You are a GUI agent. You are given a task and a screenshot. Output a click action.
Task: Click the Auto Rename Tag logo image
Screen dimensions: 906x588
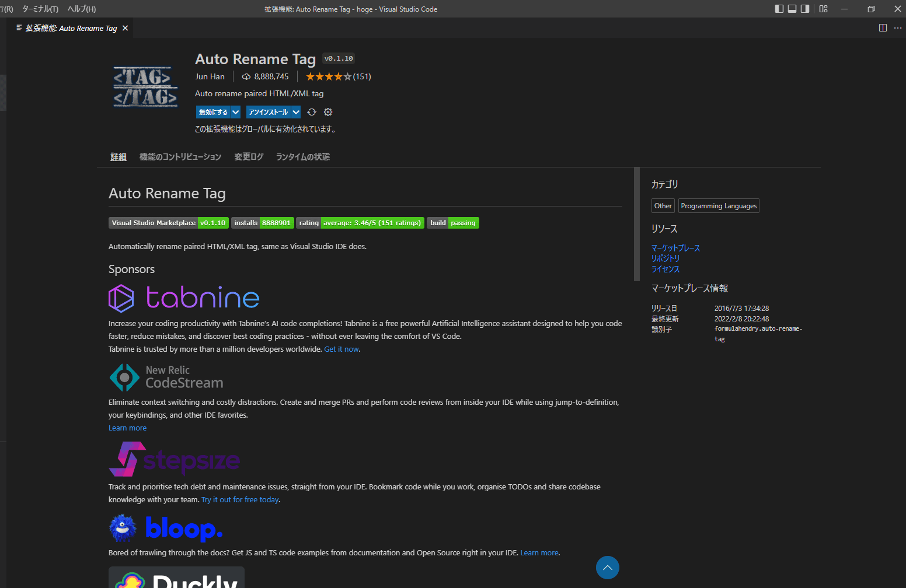tap(145, 87)
